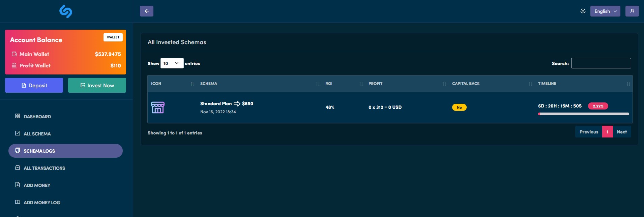Click the Add Money file-plus icon
Viewport: 644px width, 217px height.
(18, 185)
